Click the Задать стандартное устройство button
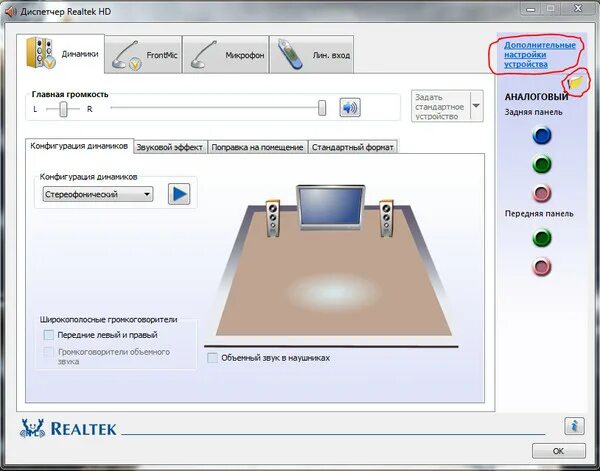600x471 pixels. (440, 106)
